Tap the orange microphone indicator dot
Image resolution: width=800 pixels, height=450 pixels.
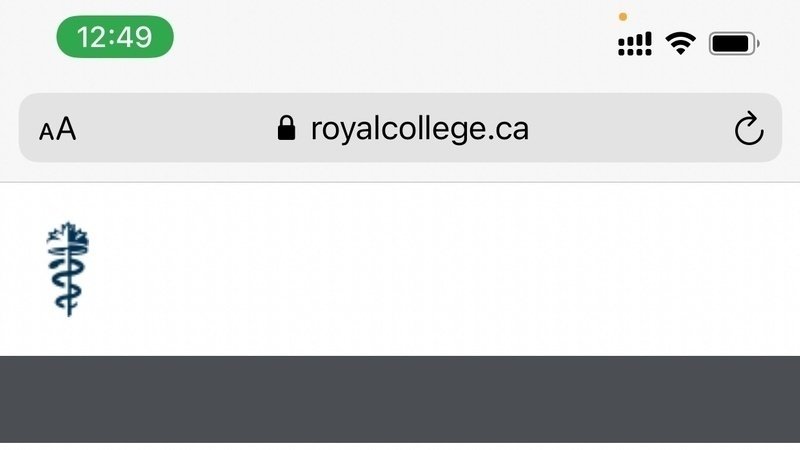coord(622,17)
